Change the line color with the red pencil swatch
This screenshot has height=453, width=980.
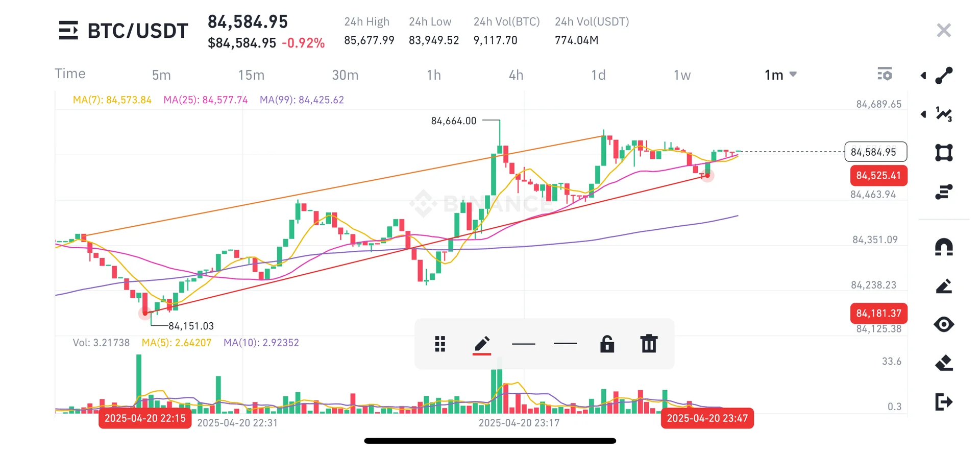482,344
